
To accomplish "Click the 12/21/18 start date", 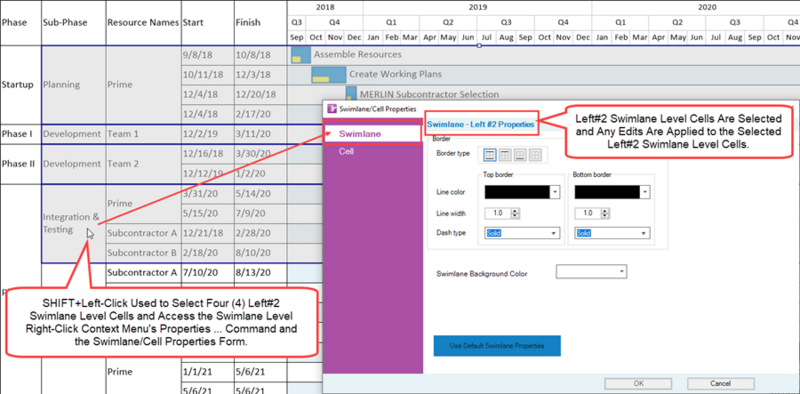I will [x=208, y=233].
